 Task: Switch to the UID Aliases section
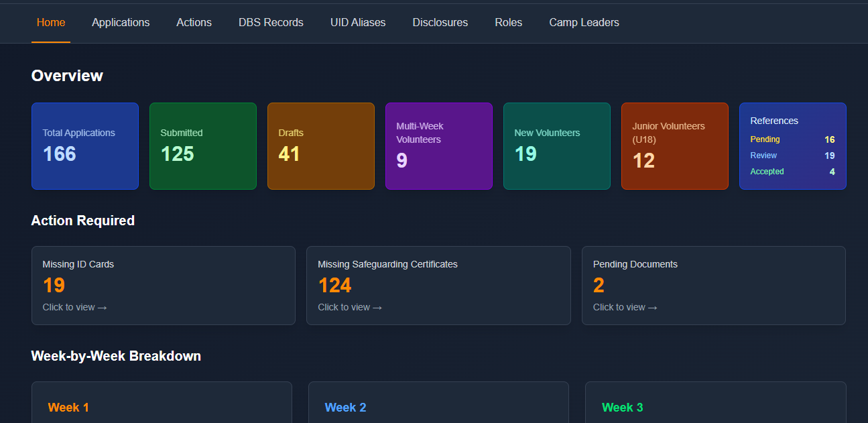tap(357, 22)
